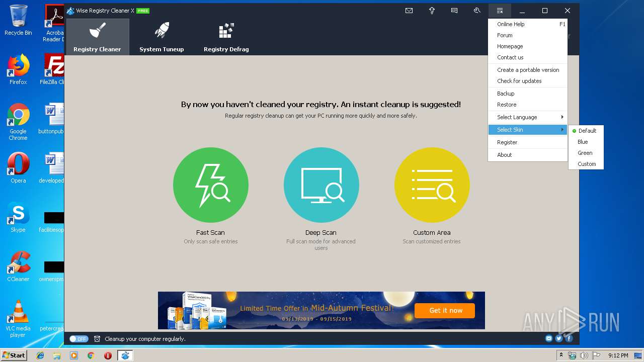Select the Green skin option
This screenshot has height=362, width=644.
pos(586,153)
